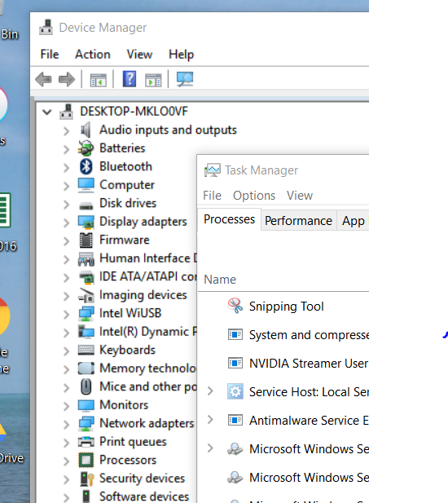Image resolution: width=448 pixels, height=503 pixels.
Task: Click the Display adapters icon
Action: [86, 222]
